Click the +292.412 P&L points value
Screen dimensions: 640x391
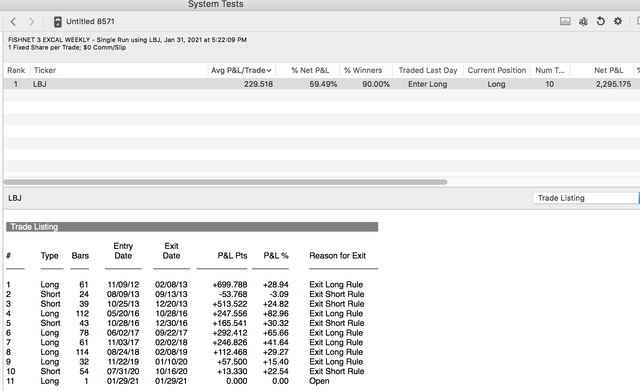(x=230, y=333)
